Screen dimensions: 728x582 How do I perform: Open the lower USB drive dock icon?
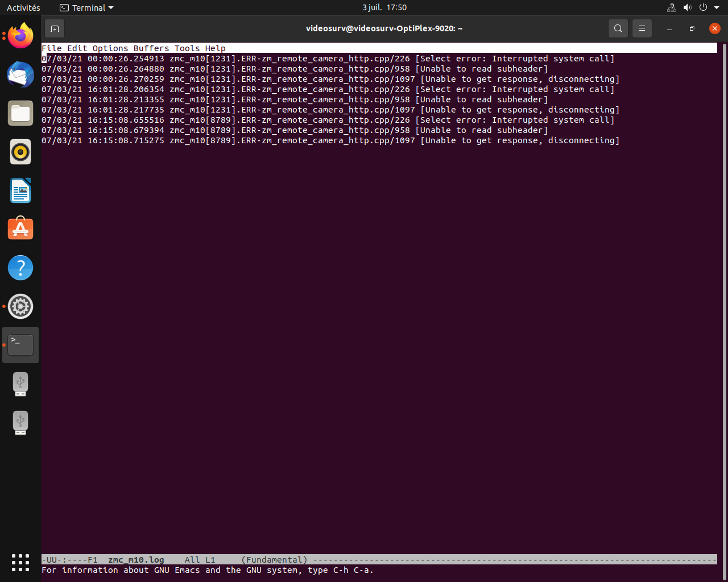click(20, 422)
